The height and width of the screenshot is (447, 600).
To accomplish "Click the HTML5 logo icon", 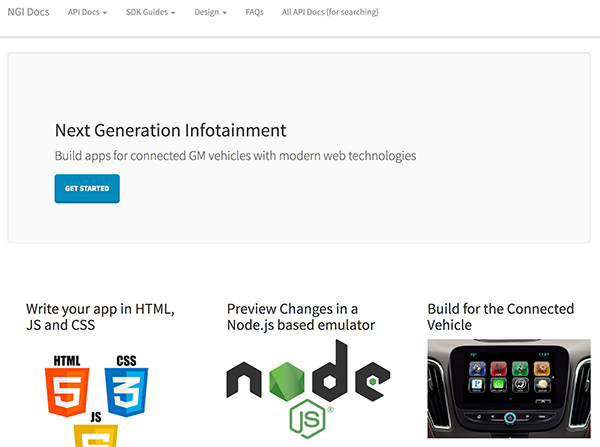I will click(x=67, y=386).
